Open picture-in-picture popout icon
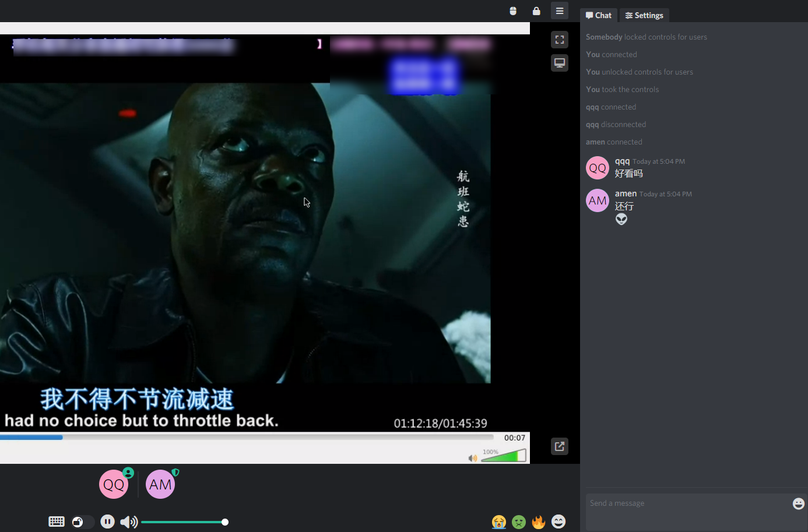Viewport: 808px width, 532px height. pyautogui.click(x=560, y=446)
